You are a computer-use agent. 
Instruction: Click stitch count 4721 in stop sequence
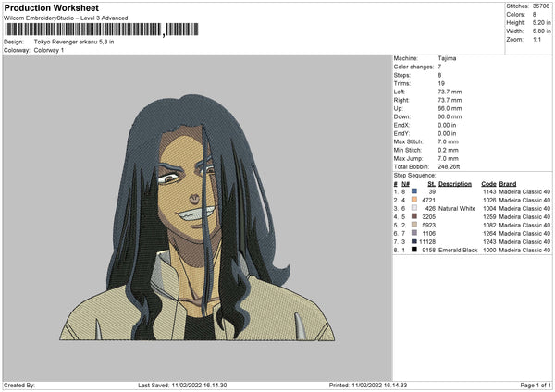tap(428, 201)
